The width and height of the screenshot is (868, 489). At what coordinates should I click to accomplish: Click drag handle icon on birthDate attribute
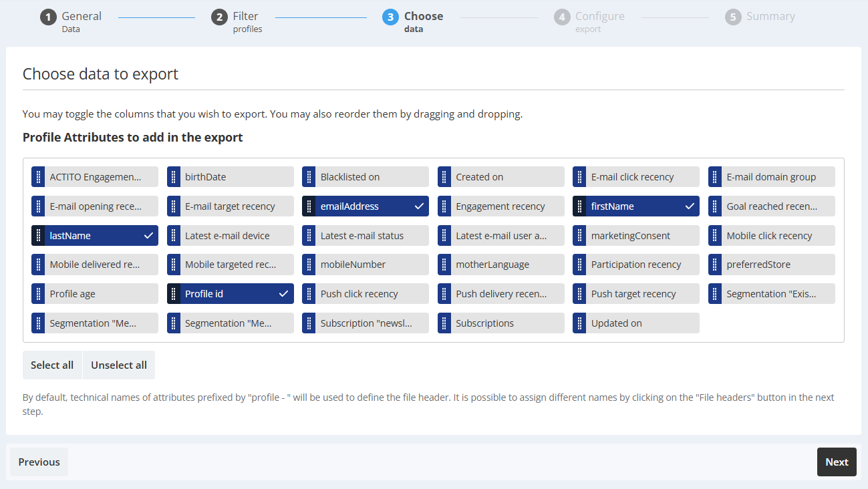[x=173, y=177]
